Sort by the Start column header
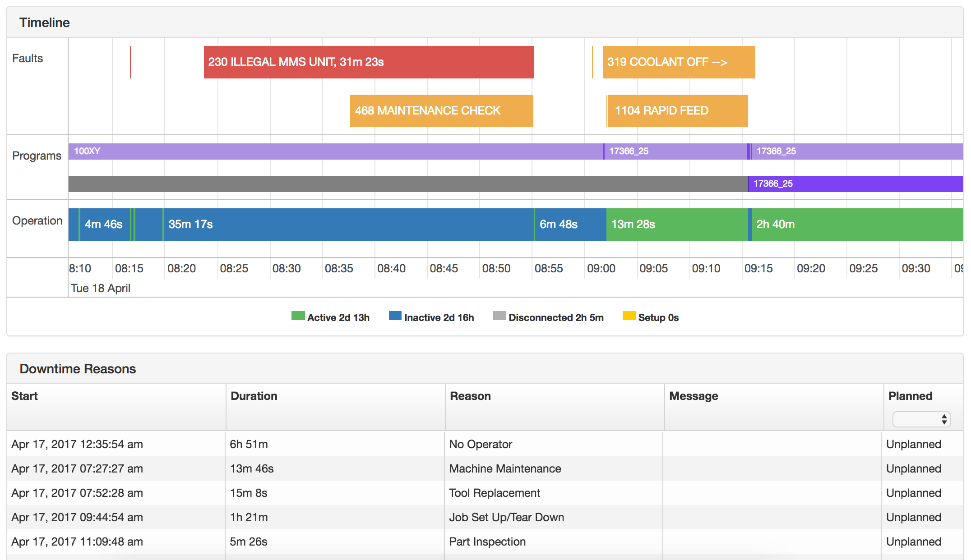 pos(25,396)
